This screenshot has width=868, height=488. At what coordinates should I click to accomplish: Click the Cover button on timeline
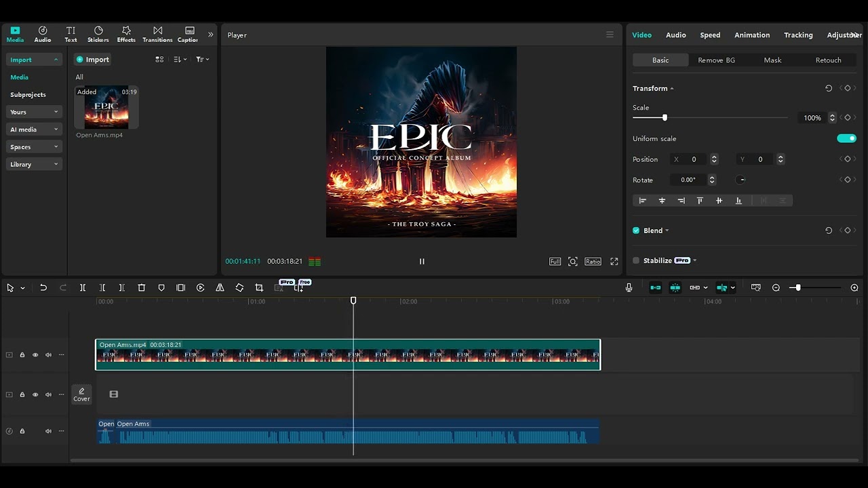tap(81, 394)
